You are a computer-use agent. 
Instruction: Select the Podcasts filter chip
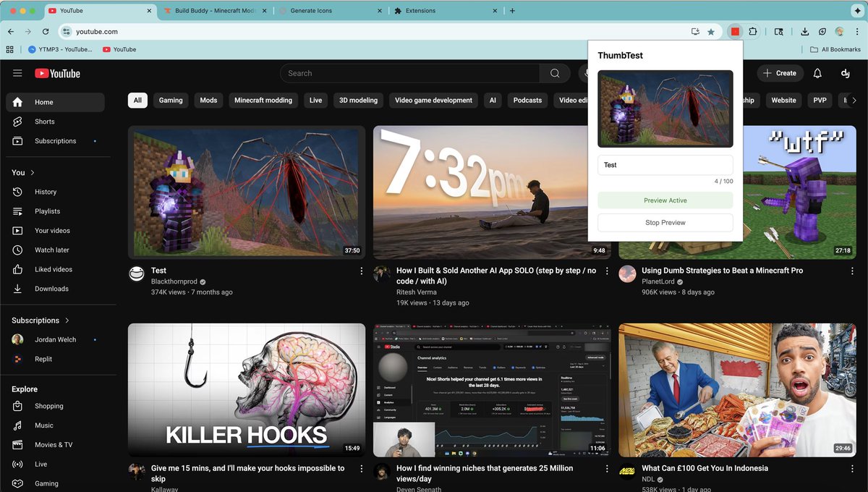[x=527, y=101]
